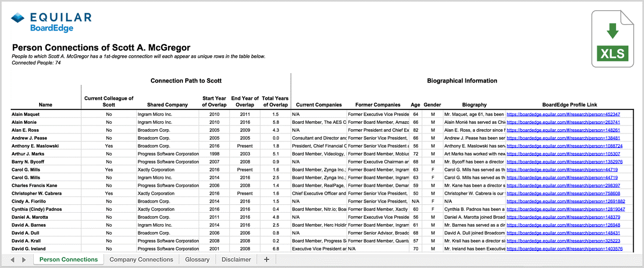Select Total Years of Overlap header

[x=275, y=101]
